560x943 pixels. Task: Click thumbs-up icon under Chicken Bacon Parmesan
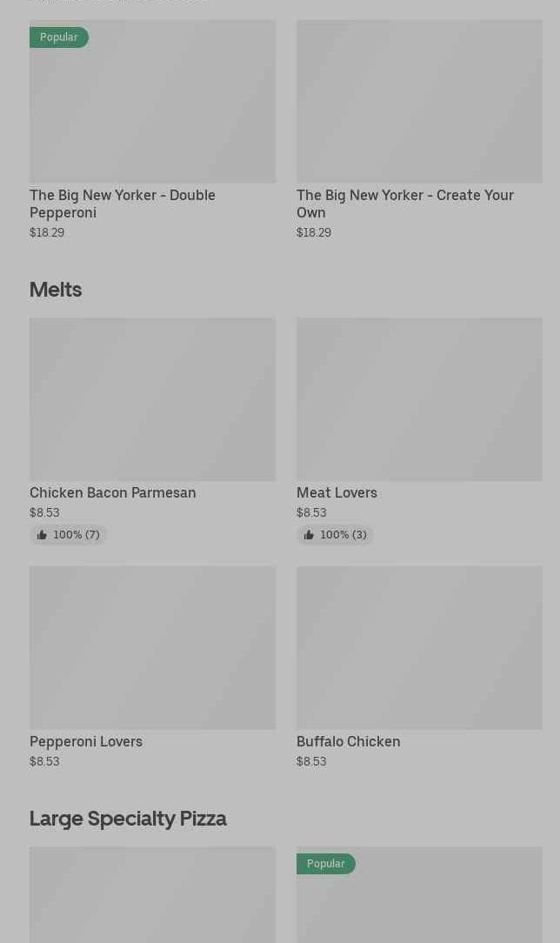[42, 535]
